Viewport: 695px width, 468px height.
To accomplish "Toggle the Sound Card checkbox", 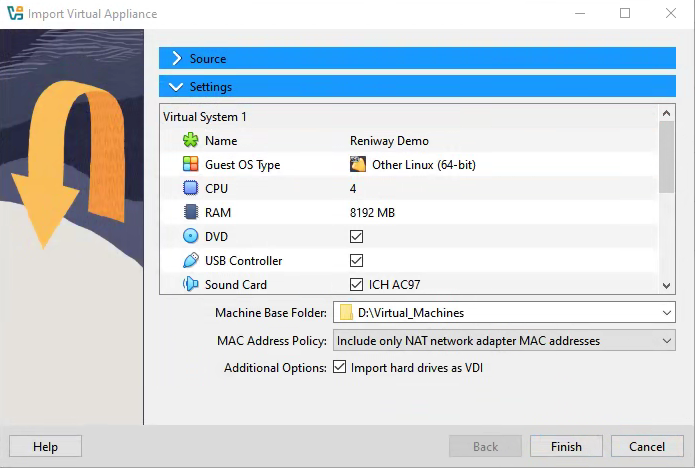I will click(x=356, y=284).
